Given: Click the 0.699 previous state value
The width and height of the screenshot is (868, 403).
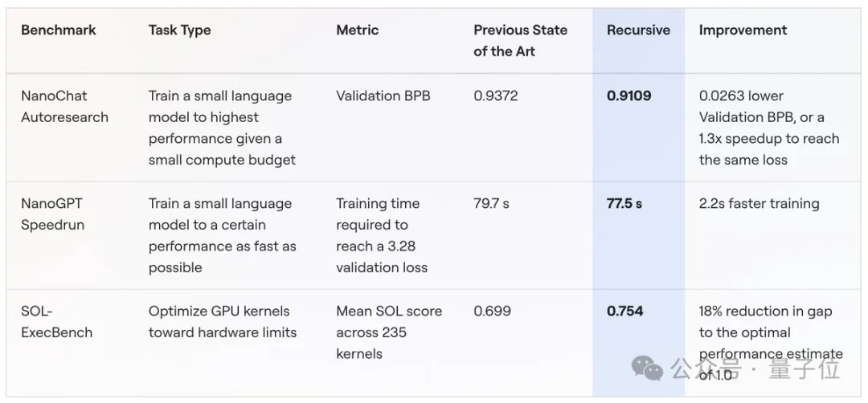Looking at the screenshot, I should pos(492,311).
